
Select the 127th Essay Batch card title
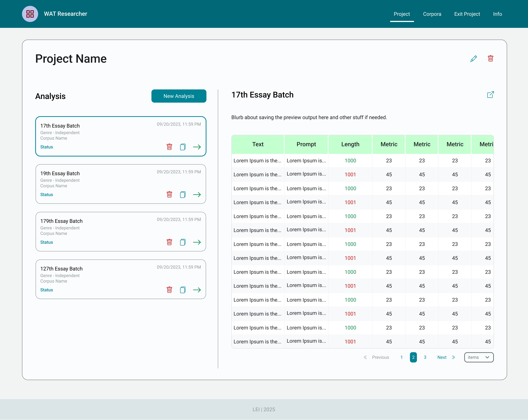61,269
